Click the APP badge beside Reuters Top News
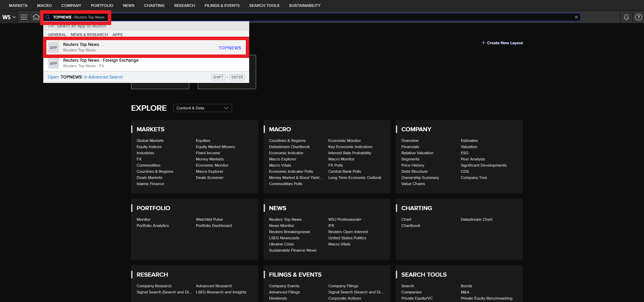644x302 pixels. click(54, 48)
